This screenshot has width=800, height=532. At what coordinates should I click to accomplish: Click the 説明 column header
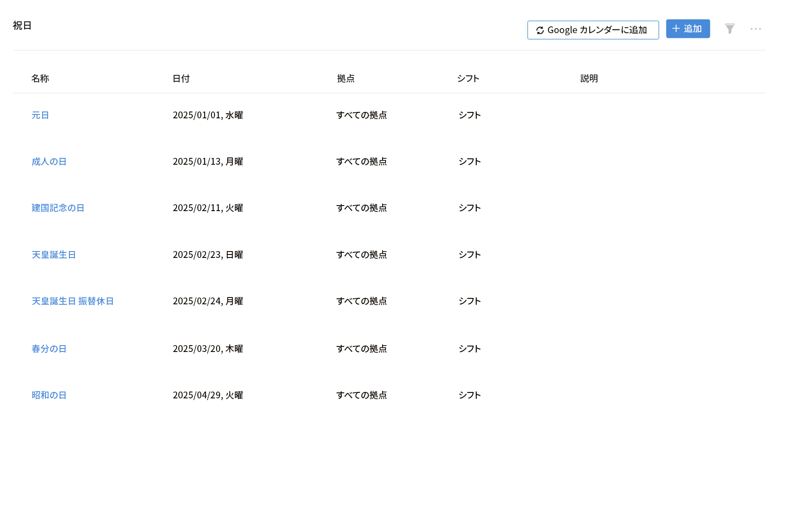pyautogui.click(x=589, y=78)
